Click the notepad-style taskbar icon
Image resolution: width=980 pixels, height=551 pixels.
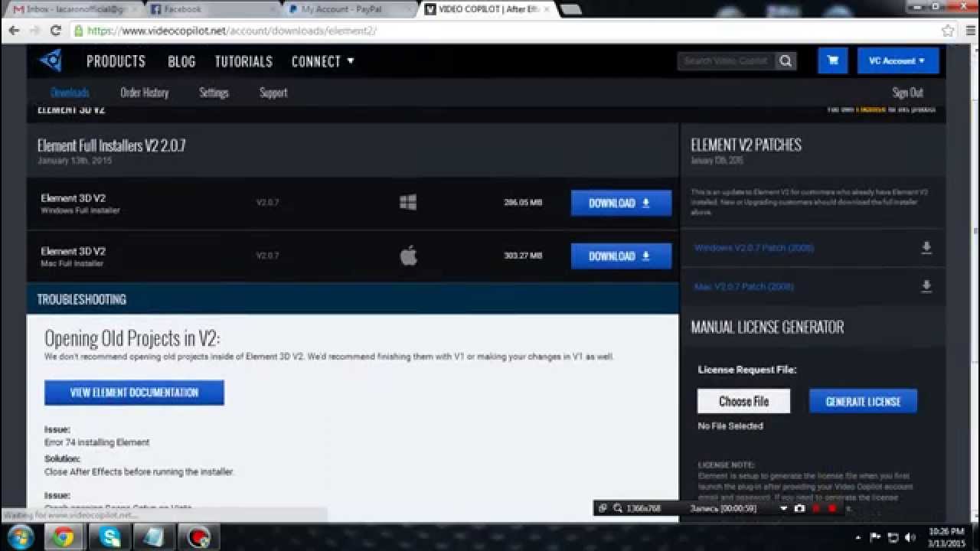[154, 537]
